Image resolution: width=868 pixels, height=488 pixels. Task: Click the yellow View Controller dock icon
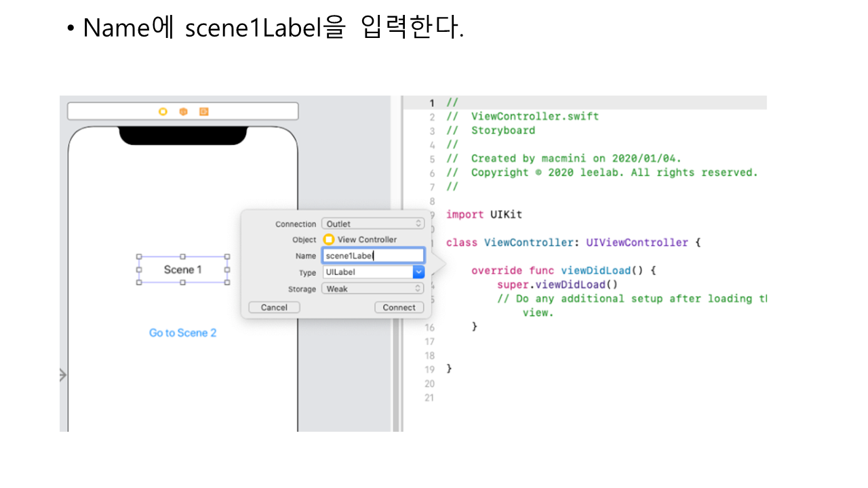[163, 112]
